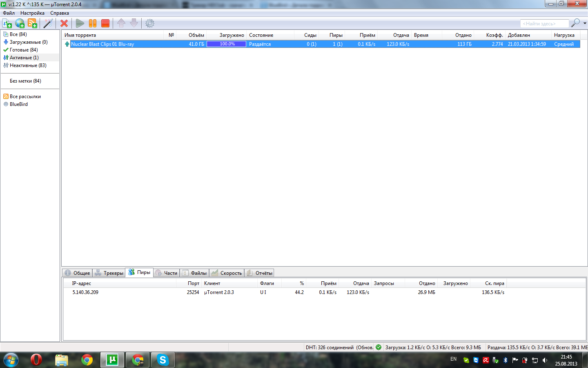588x368 pixels.
Task: Click the Avira antivirus tray icon
Action: [x=486, y=360]
